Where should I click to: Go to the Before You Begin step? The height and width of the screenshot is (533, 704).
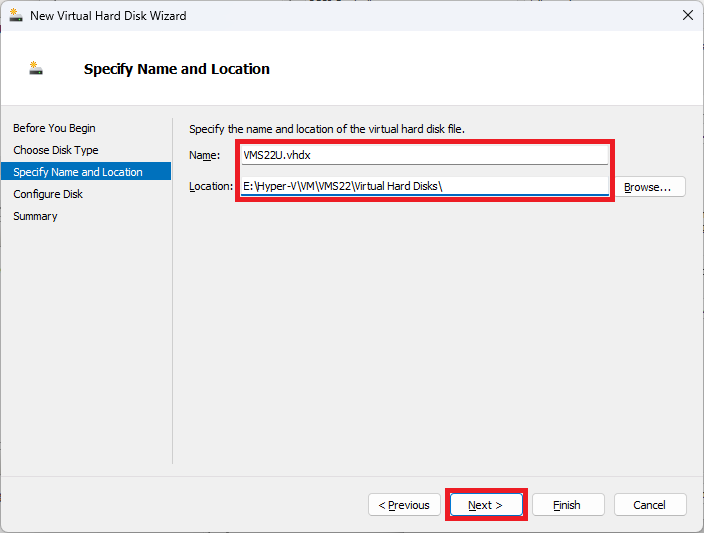coord(54,128)
